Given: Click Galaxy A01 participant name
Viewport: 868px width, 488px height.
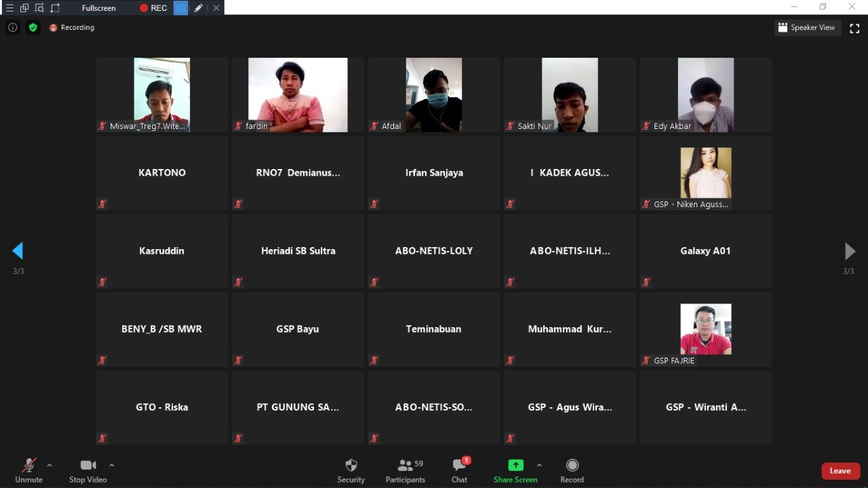Looking at the screenshot, I should coord(706,250).
